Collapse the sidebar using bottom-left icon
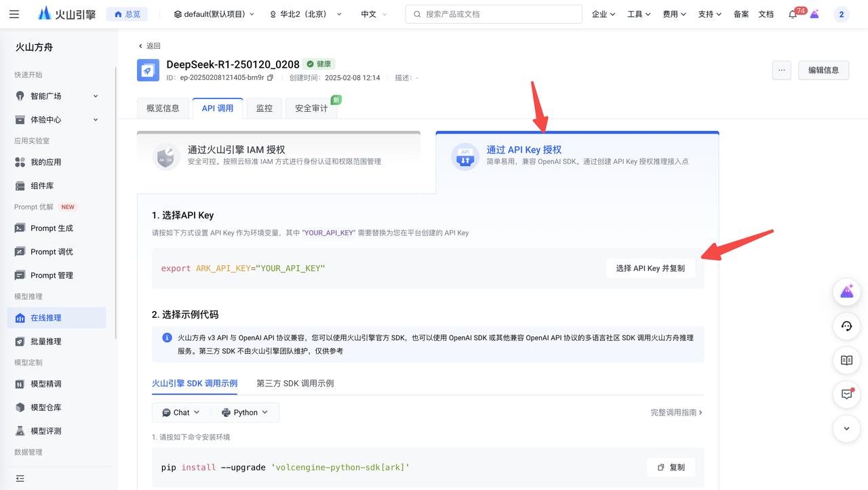868x490 pixels. pyautogui.click(x=20, y=478)
